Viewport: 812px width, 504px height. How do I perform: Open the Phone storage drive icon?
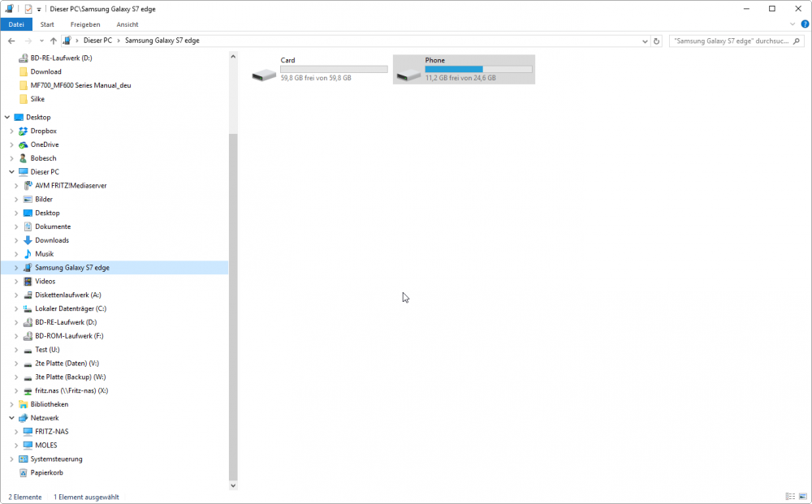tap(408, 74)
